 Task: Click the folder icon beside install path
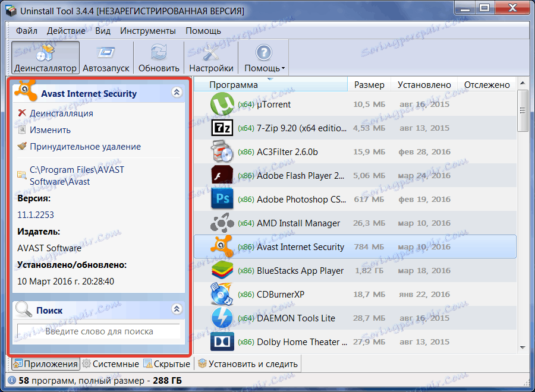click(x=22, y=175)
